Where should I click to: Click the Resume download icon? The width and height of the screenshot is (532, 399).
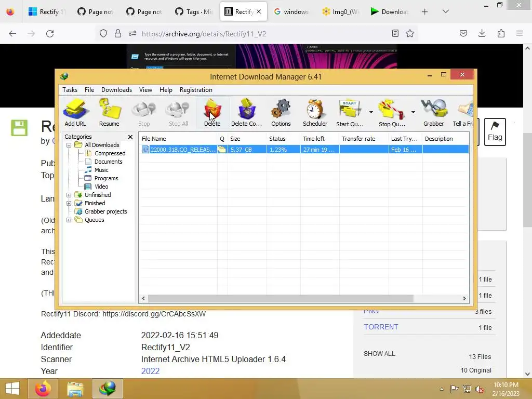coord(109,112)
